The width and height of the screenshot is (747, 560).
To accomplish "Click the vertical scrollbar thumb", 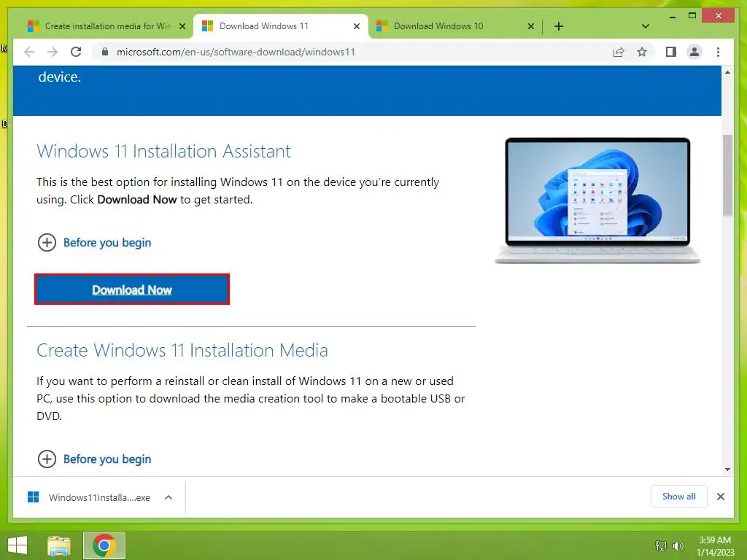I will pyautogui.click(x=727, y=175).
